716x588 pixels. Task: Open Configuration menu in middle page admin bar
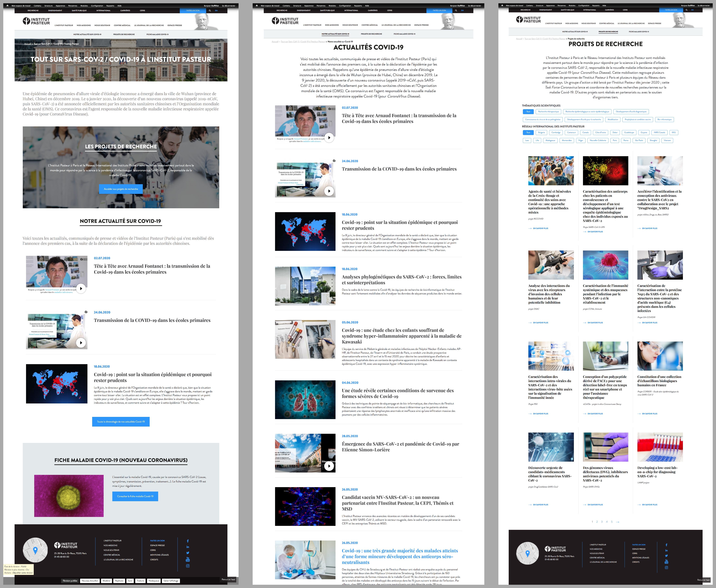[x=345, y=6]
